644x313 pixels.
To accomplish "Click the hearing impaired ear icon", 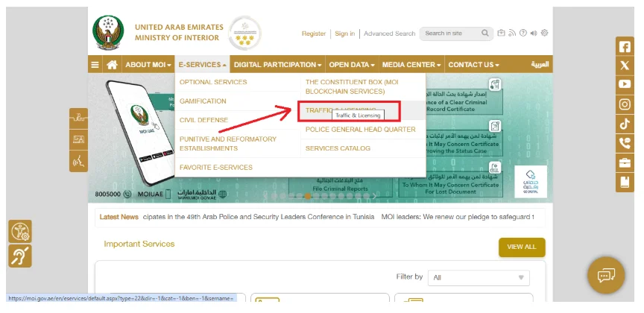I will (x=19, y=256).
